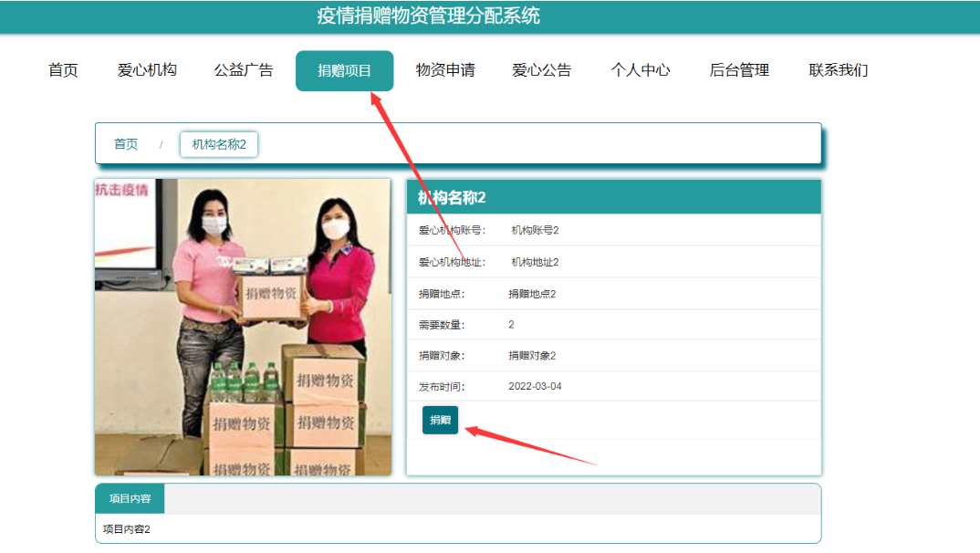Select the 需要数量 label text
Image resolution: width=980 pixels, height=553 pixels.
pos(442,325)
